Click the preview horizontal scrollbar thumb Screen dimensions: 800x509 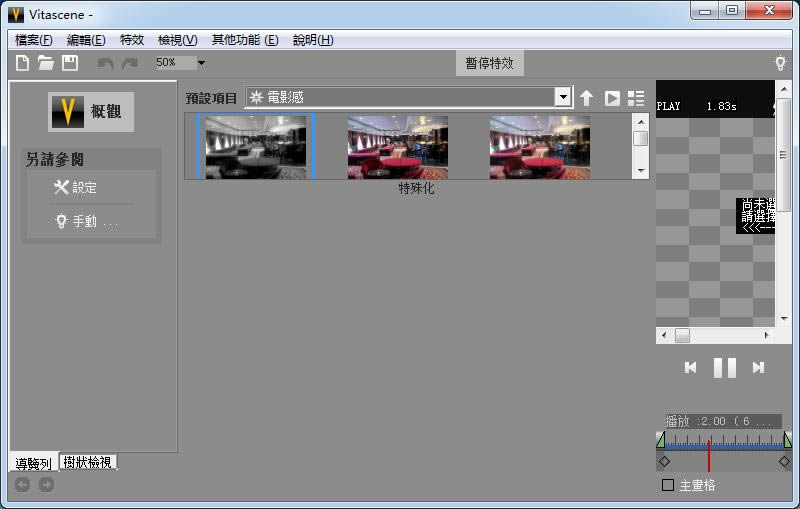pos(683,335)
